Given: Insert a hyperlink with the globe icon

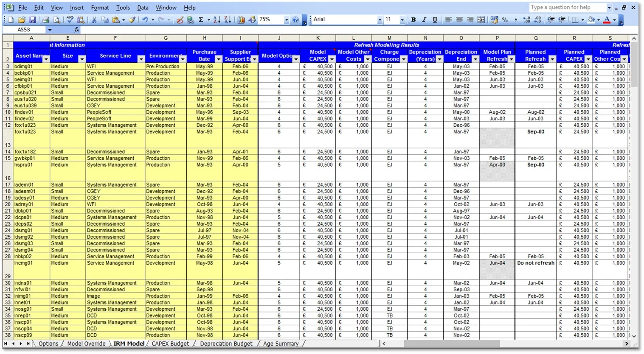Looking at the screenshot, I should pyautogui.click(x=191, y=20).
